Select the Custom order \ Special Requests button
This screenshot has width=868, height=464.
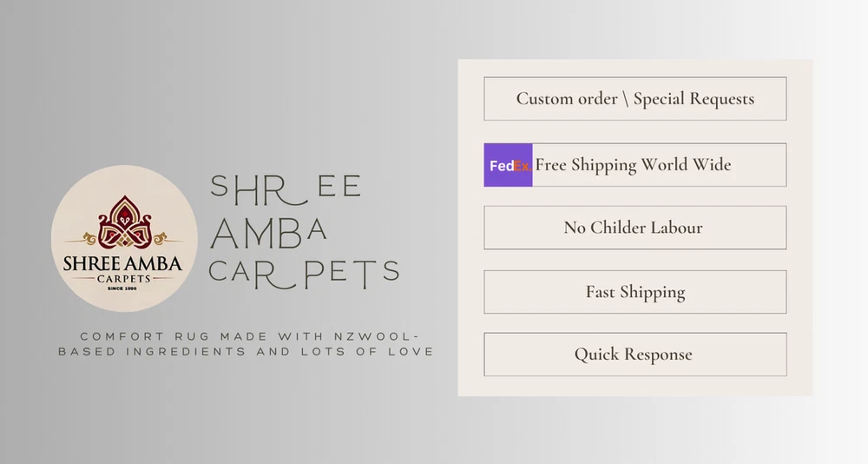[x=635, y=99]
